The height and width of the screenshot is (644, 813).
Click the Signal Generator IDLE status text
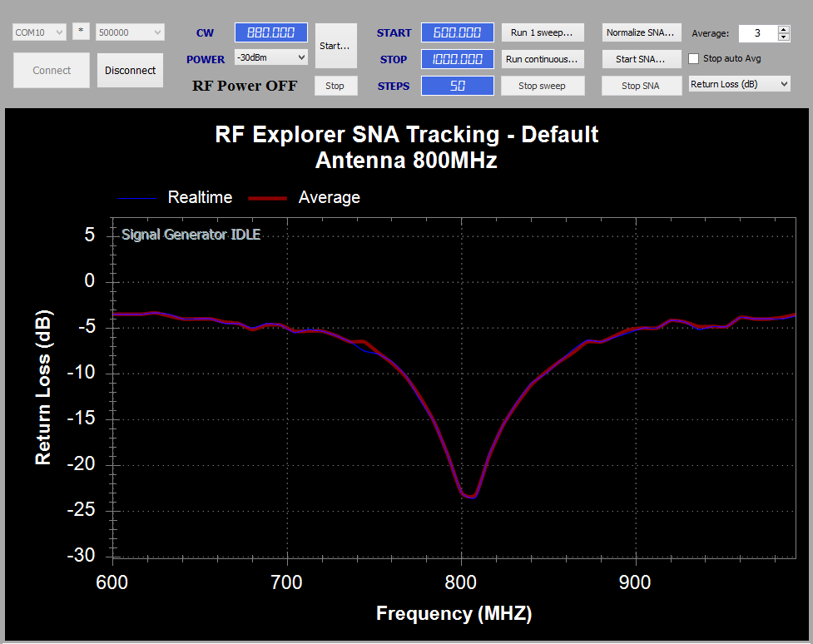191,235
